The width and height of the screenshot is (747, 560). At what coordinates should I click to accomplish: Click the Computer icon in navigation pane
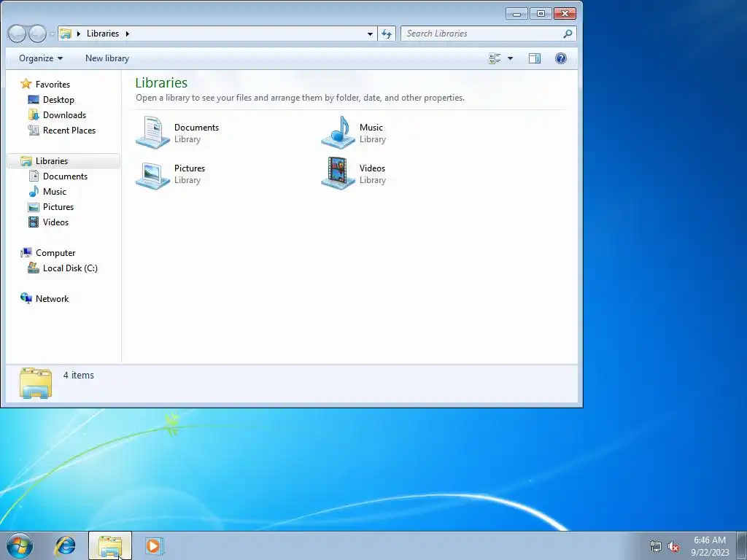[x=26, y=253]
